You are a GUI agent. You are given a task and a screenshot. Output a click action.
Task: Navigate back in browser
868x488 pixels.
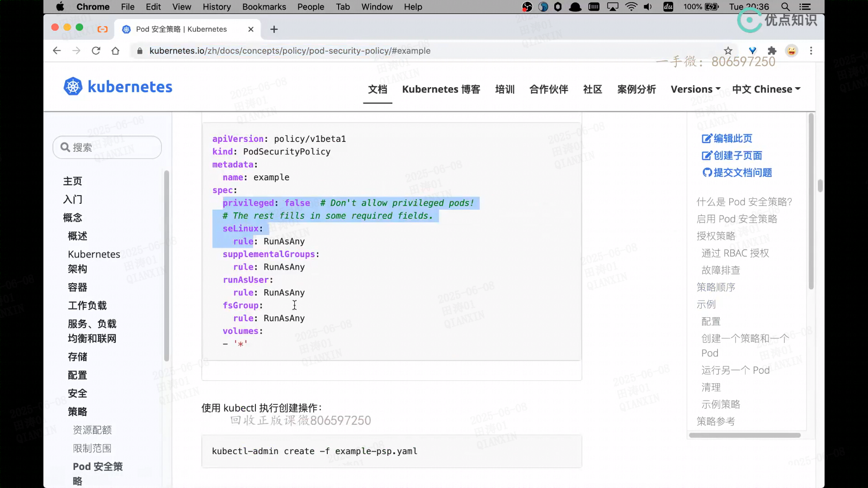click(57, 51)
